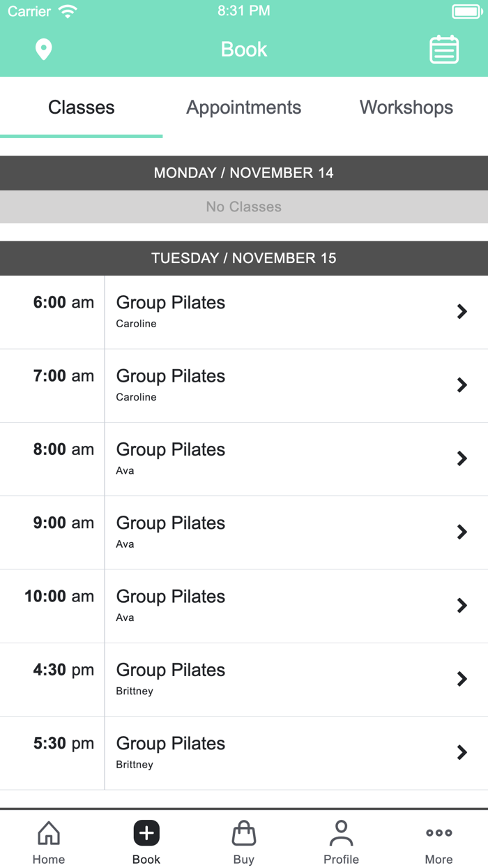Open the location pin icon
Screen dimensions: 488x868
[x=43, y=50]
